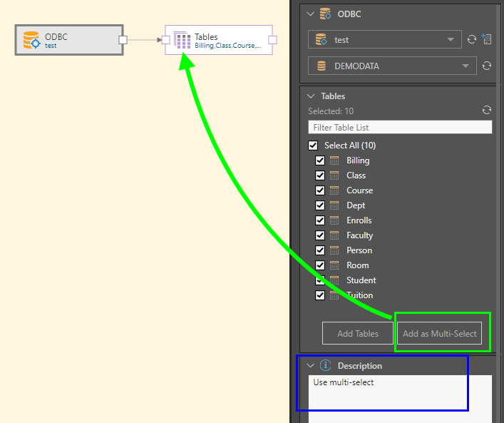Click the Tables node input connector
Viewport: 504px width, 423px height.
click(x=165, y=40)
